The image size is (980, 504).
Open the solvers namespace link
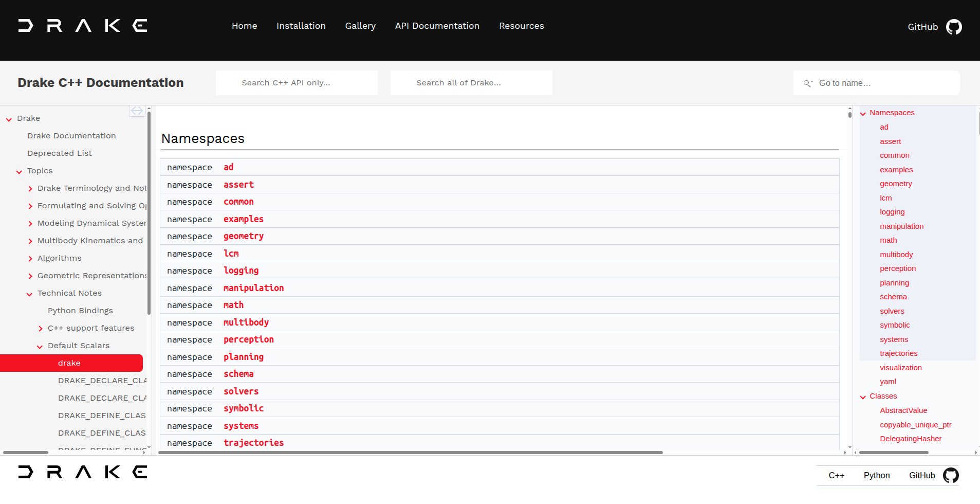(x=241, y=391)
